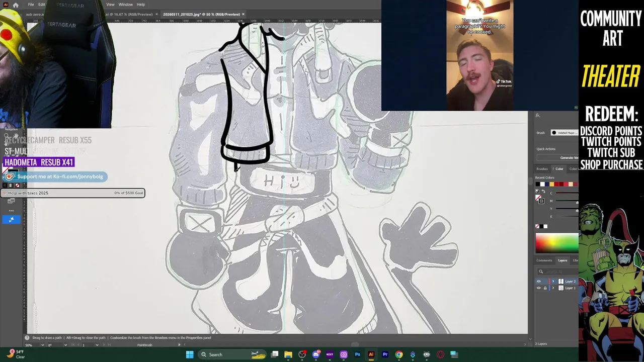Click the Ko-fi support link overlay
644x362 pixels.
(x=54, y=176)
